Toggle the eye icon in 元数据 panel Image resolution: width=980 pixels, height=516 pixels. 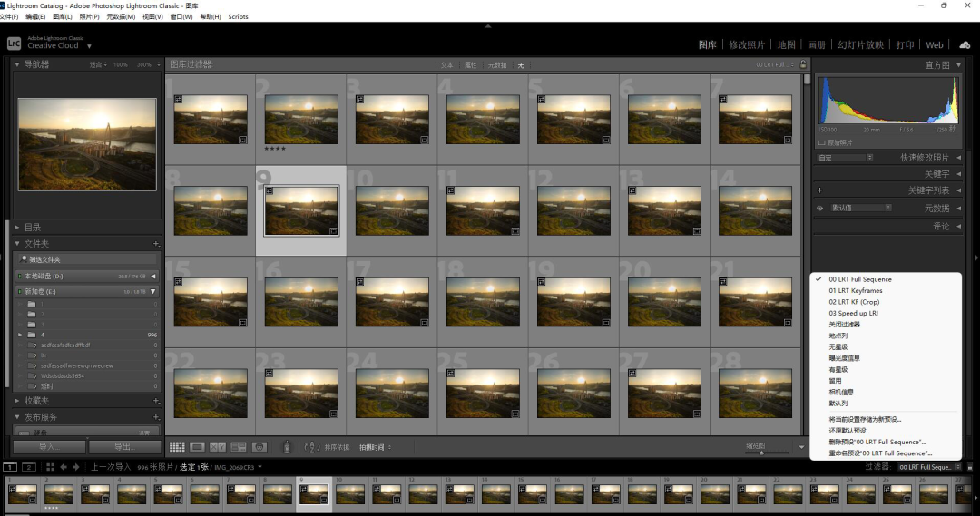tap(820, 208)
